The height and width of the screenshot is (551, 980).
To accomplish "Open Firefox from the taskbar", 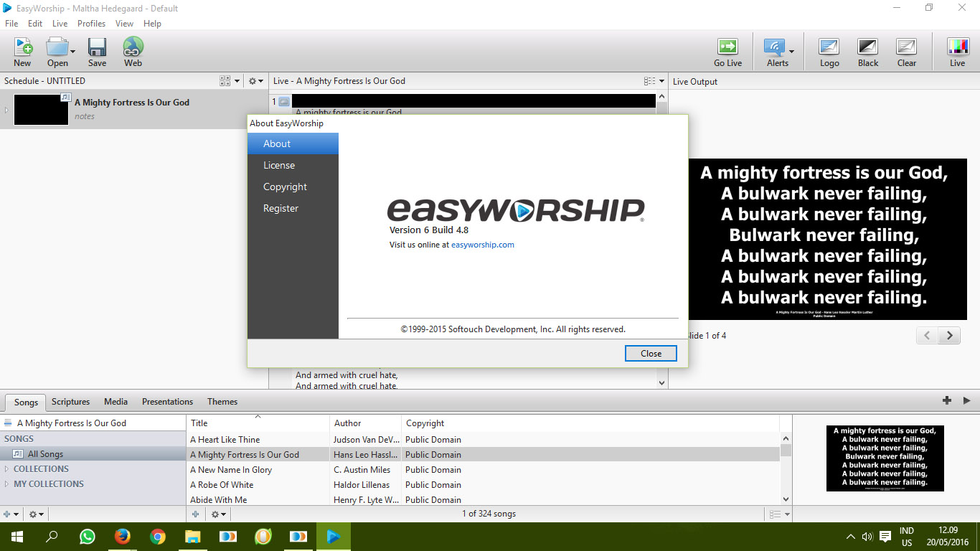I will click(123, 537).
